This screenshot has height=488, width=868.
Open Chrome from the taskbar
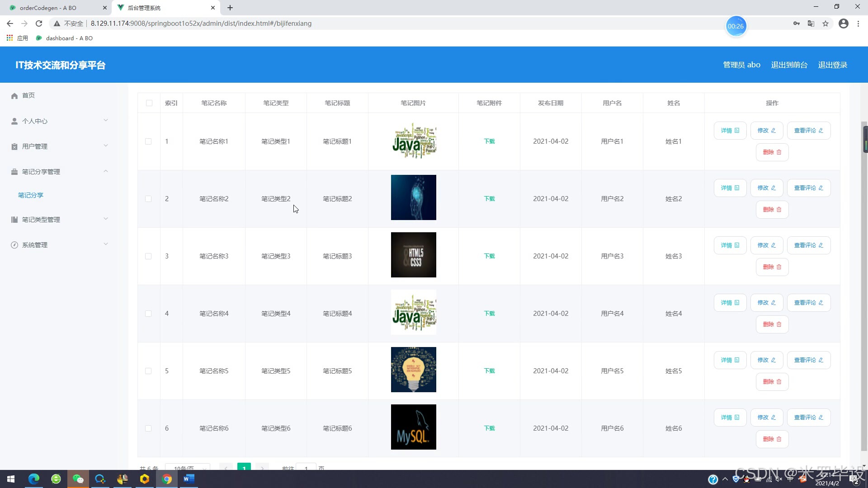(167, 479)
